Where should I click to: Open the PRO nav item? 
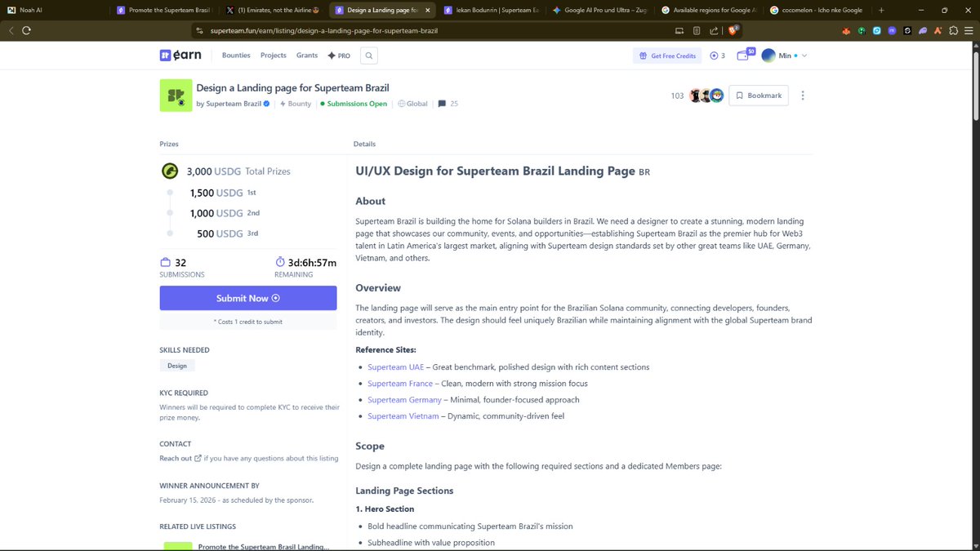point(339,56)
